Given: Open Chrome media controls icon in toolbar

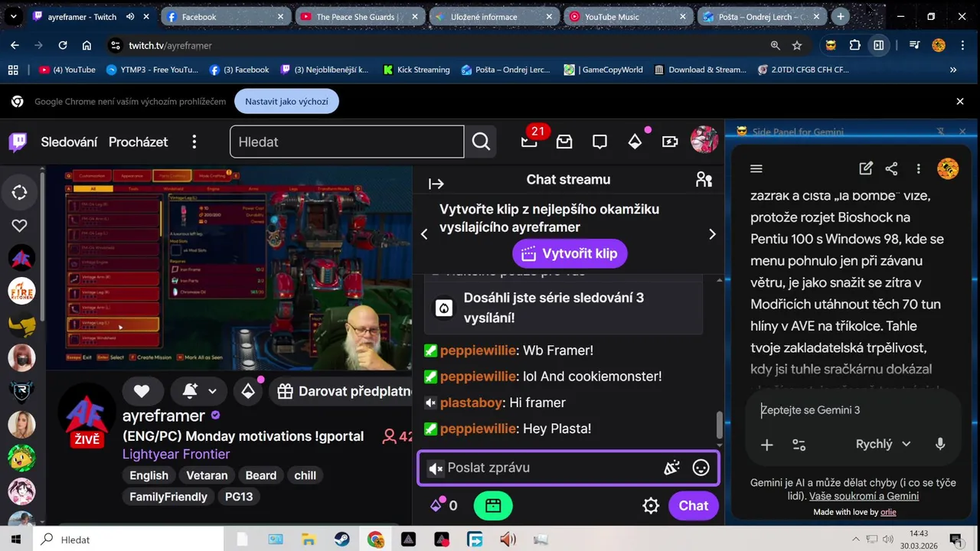Looking at the screenshot, I should [x=914, y=45].
